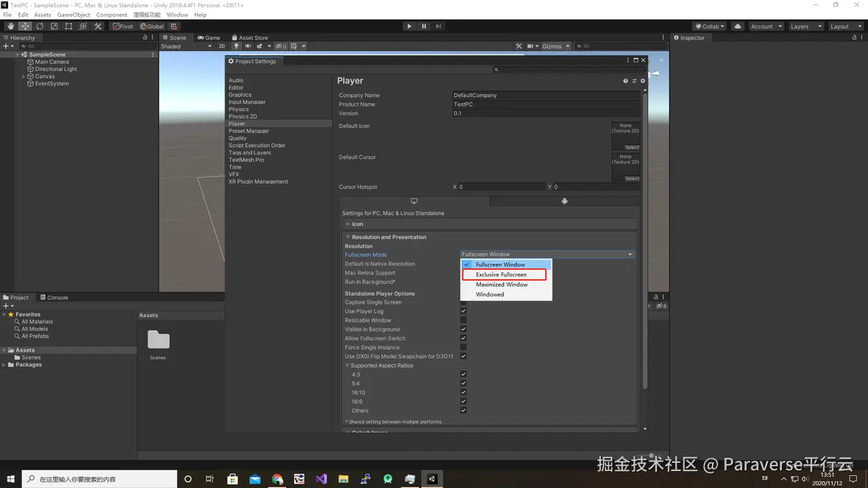This screenshot has height=488, width=868.
Task: Open Chrome from taskbar
Action: [277, 479]
